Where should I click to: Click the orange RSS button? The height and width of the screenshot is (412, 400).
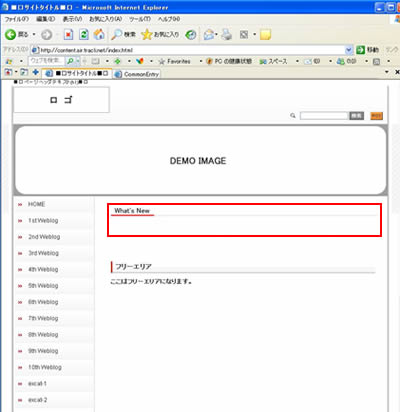[x=377, y=116]
